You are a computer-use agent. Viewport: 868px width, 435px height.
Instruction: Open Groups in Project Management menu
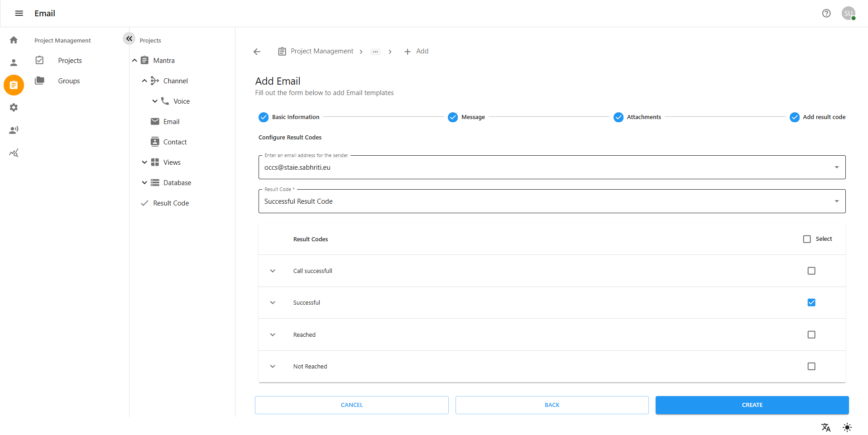(x=69, y=81)
